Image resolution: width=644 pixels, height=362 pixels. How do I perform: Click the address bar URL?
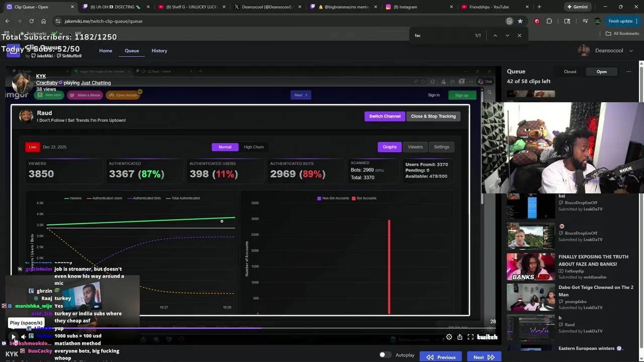click(x=103, y=21)
